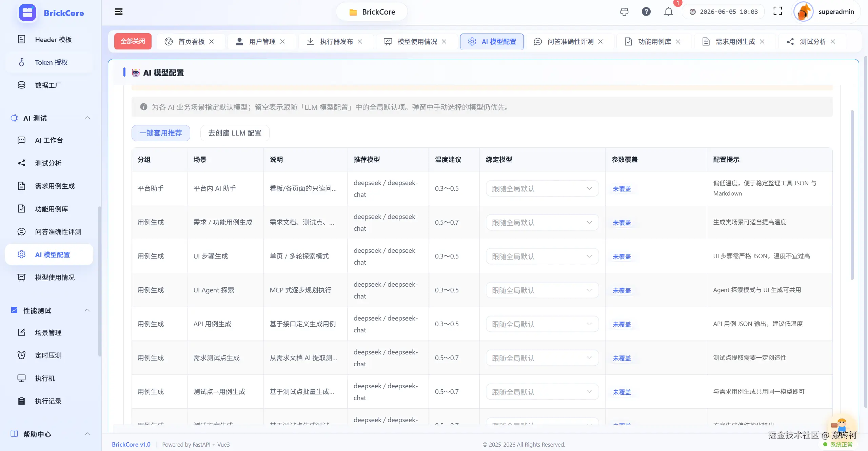Close the 执行器发布 tab

click(360, 41)
